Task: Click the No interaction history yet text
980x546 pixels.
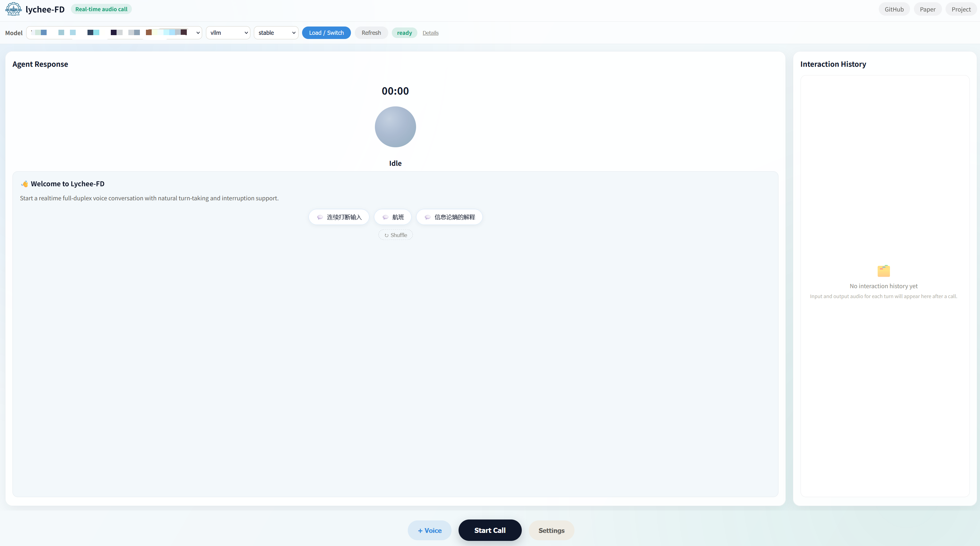Action: pos(883,286)
